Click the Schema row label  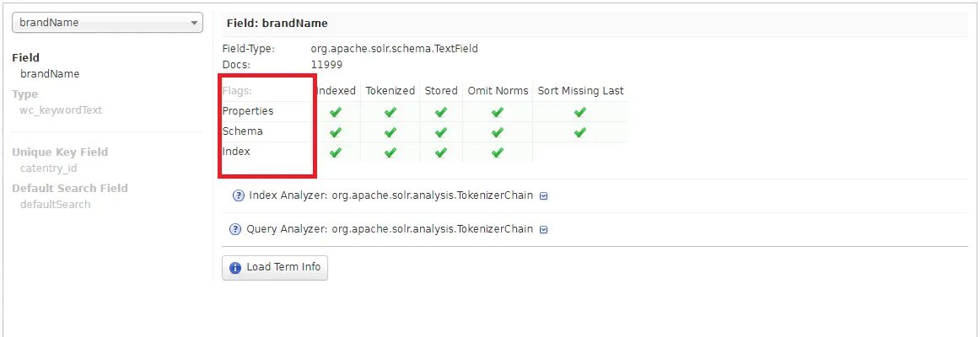243,131
